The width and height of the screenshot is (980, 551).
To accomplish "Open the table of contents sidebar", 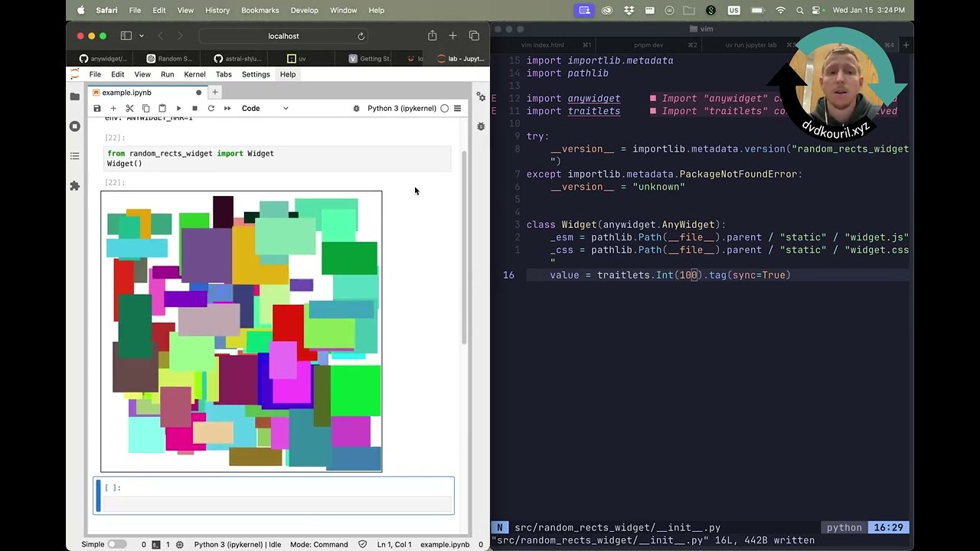I will (x=74, y=156).
